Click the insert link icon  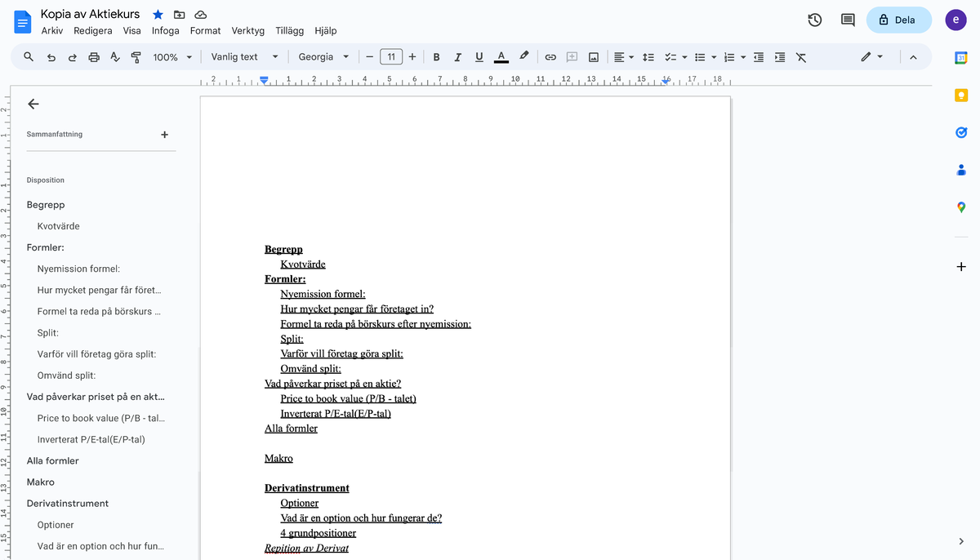[x=550, y=57]
